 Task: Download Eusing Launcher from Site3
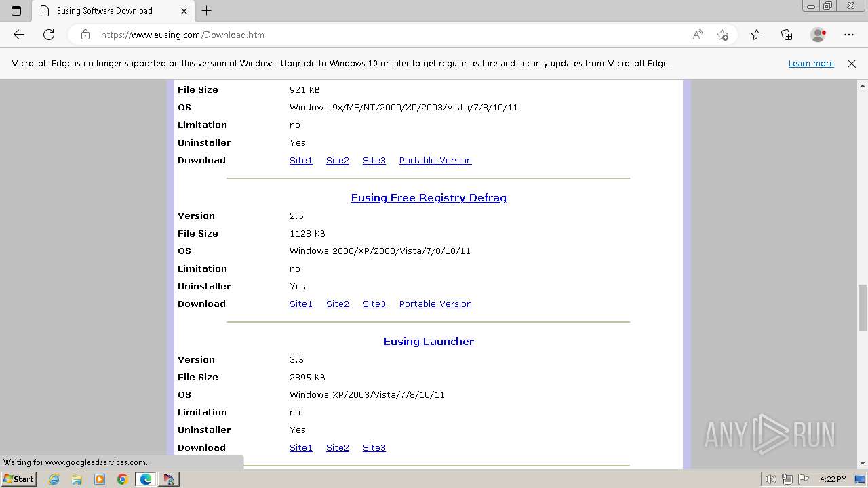pos(374,448)
